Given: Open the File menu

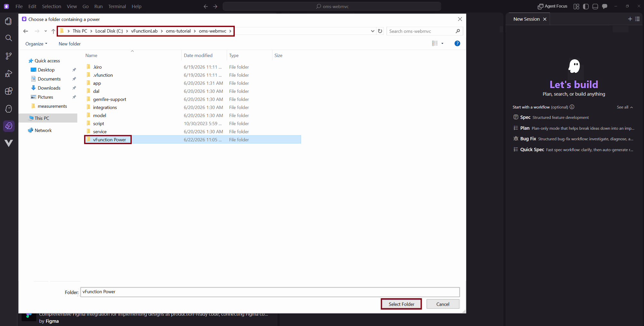Looking at the screenshot, I should tap(19, 6).
